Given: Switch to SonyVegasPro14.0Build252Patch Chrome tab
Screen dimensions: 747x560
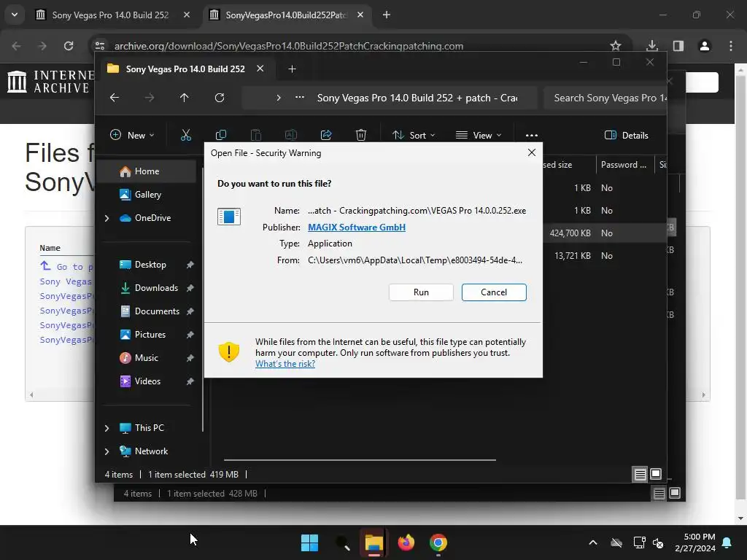Looking at the screenshot, I should coord(287,15).
